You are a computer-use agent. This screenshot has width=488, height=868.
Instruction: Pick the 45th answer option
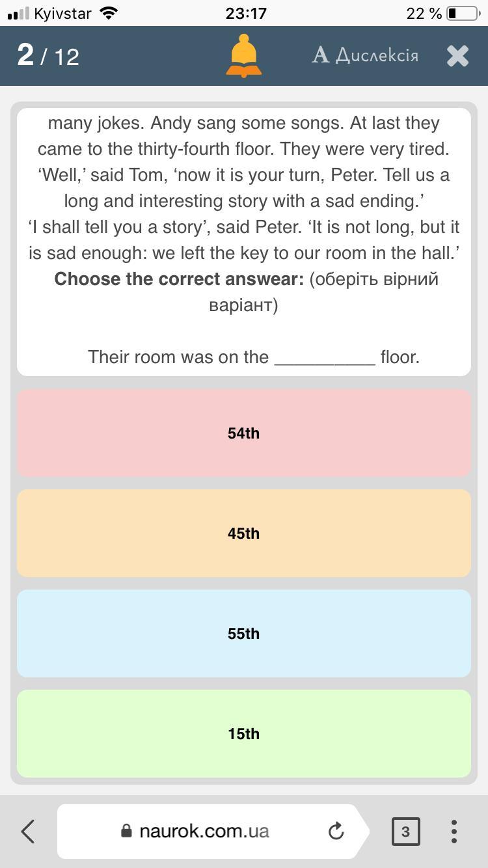click(244, 533)
